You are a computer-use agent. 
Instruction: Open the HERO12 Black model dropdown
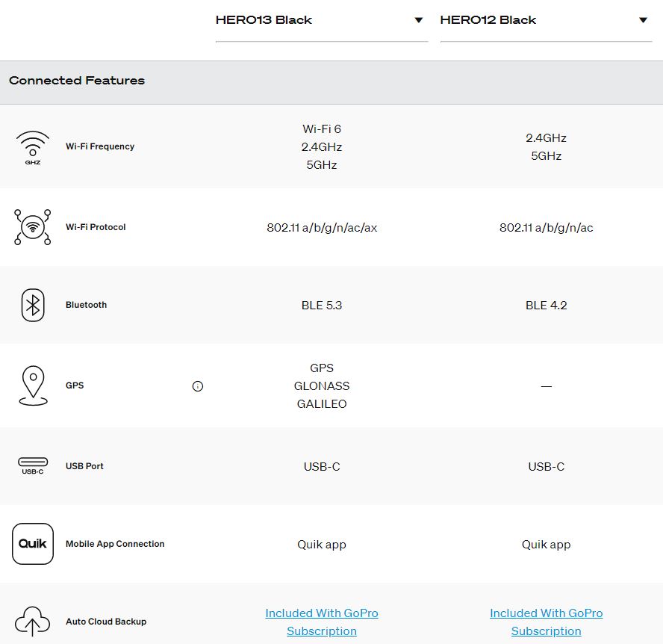pos(546,20)
